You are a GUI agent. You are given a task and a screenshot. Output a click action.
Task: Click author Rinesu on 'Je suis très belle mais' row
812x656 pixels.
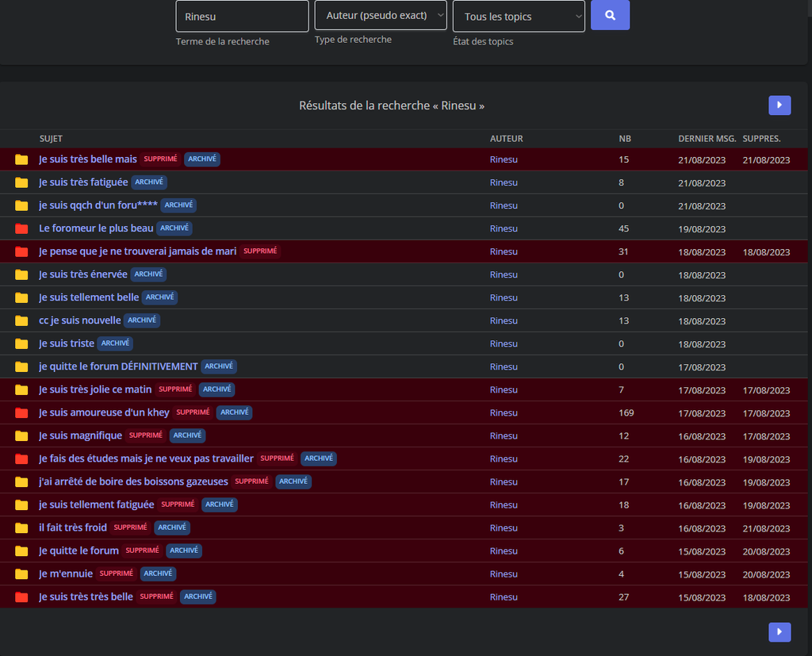pos(504,159)
